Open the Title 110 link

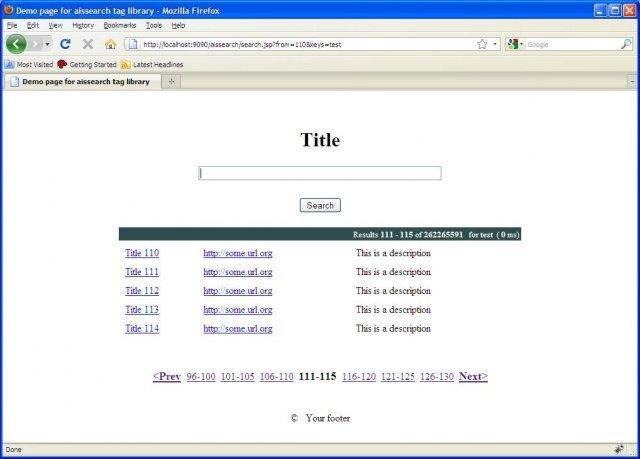pyautogui.click(x=142, y=253)
